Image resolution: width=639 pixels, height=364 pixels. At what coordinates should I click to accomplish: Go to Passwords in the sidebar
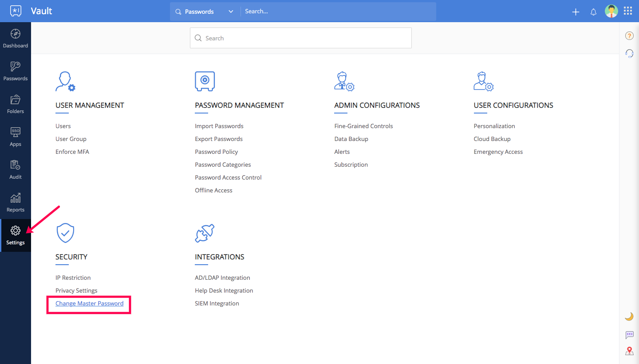point(16,71)
